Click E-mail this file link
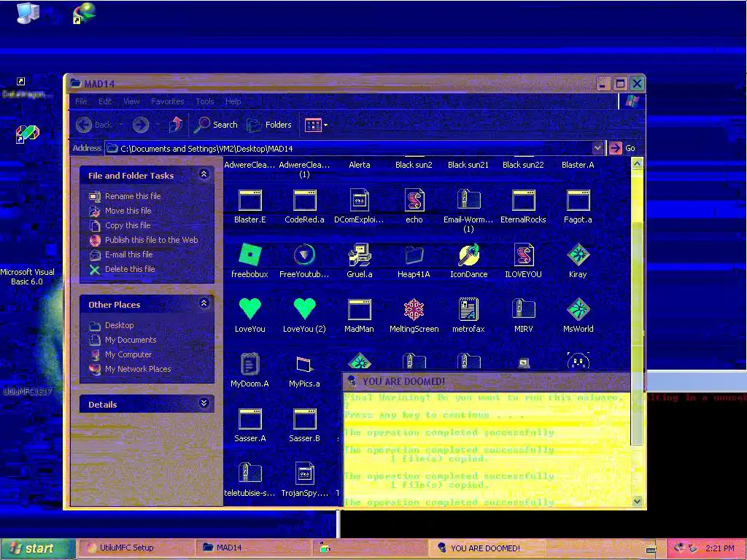Viewport: 747px width, 560px height. pyautogui.click(x=128, y=254)
